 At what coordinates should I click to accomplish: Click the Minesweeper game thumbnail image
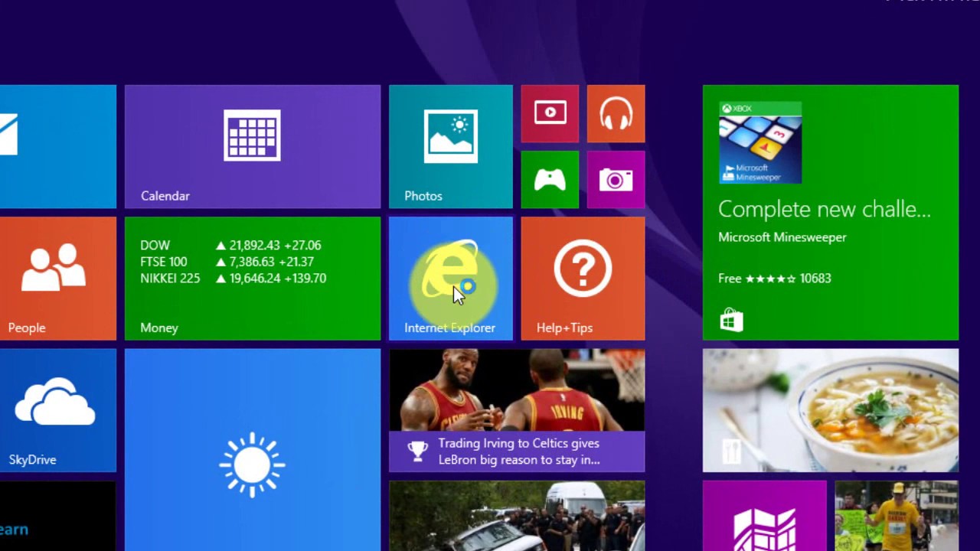(760, 143)
